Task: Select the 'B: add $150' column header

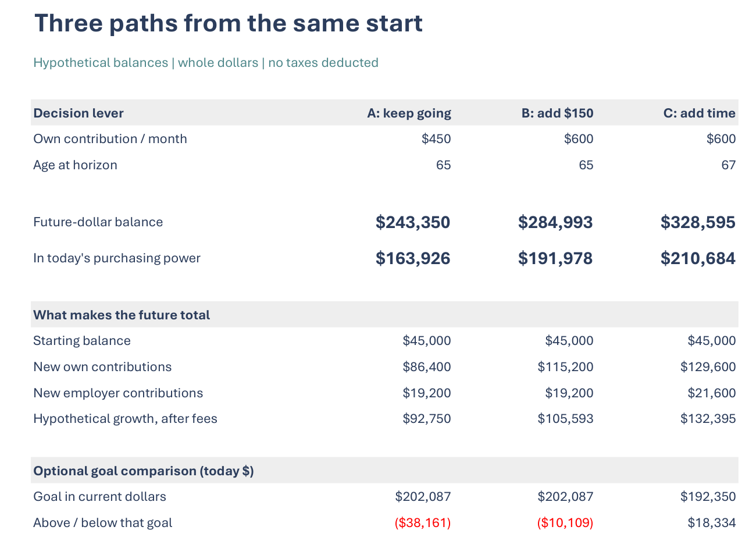Action: [x=557, y=113]
